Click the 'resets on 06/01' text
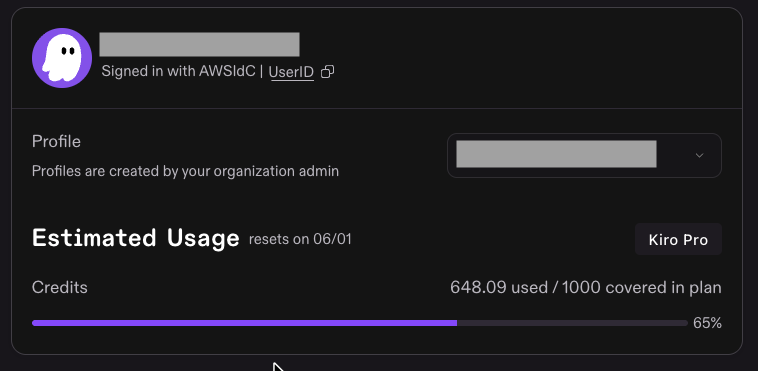 (x=300, y=239)
